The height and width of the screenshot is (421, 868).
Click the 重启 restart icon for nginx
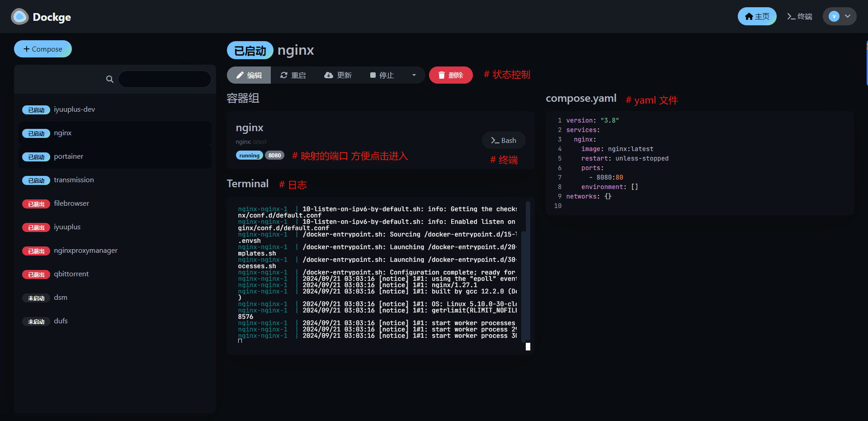point(284,75)
